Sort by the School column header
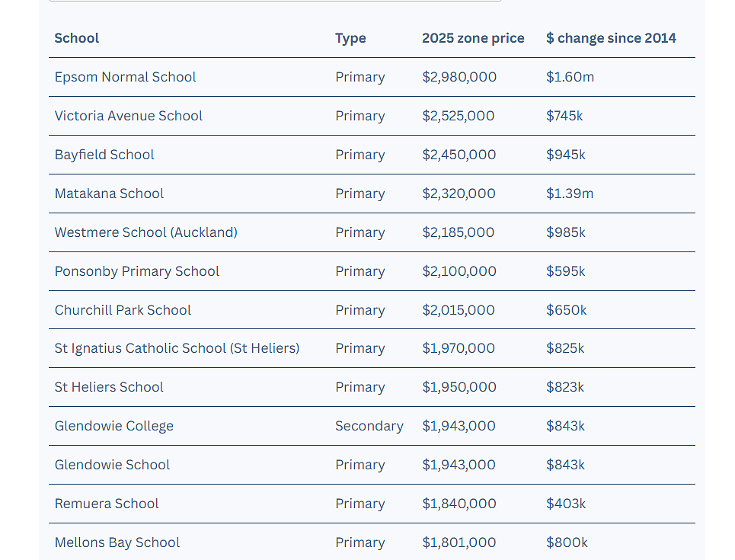The height and width of the screenshot is (560, 735). click(76, 38)
